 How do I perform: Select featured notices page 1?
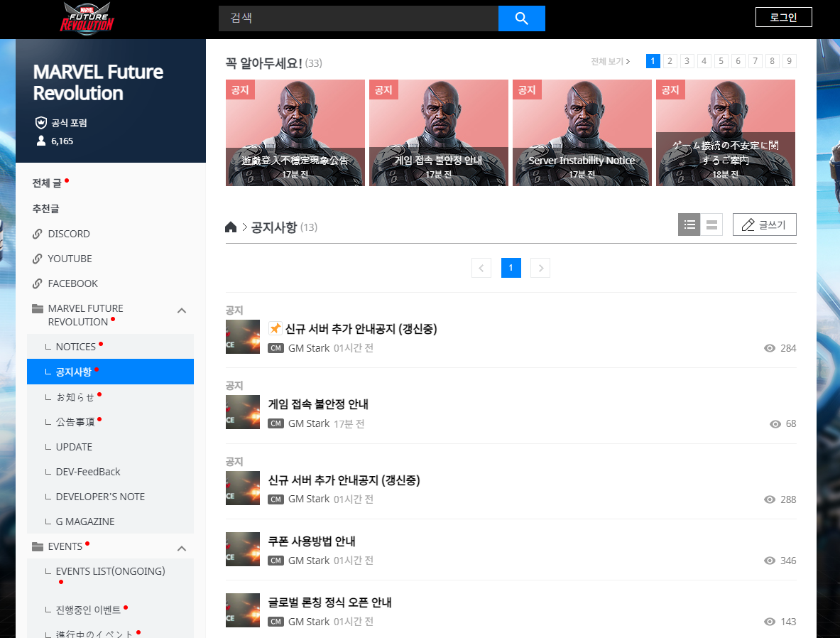pos(653,61)
